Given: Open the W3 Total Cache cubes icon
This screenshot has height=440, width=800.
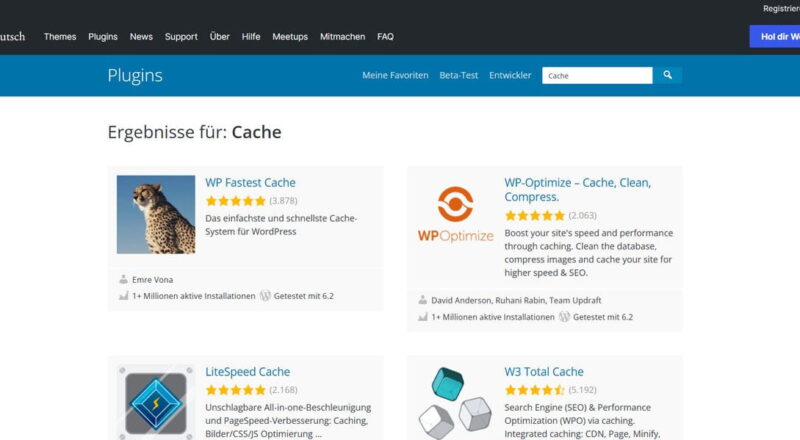Looking at the screenshot, I should pyautogui.click(x=455, y=402).
